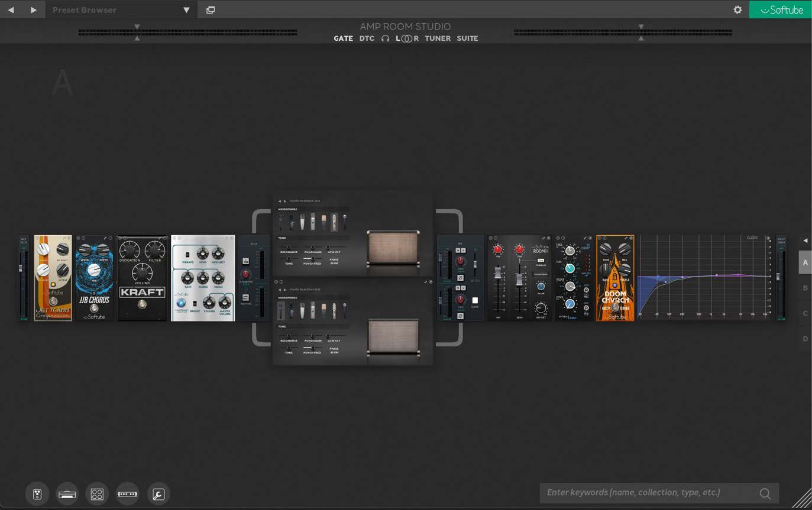Select the rack effects category icon

(127, 493)
